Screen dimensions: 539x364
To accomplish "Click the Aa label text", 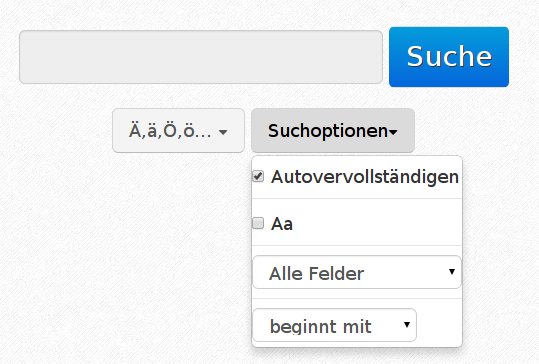I will click(x=282, y=224).
